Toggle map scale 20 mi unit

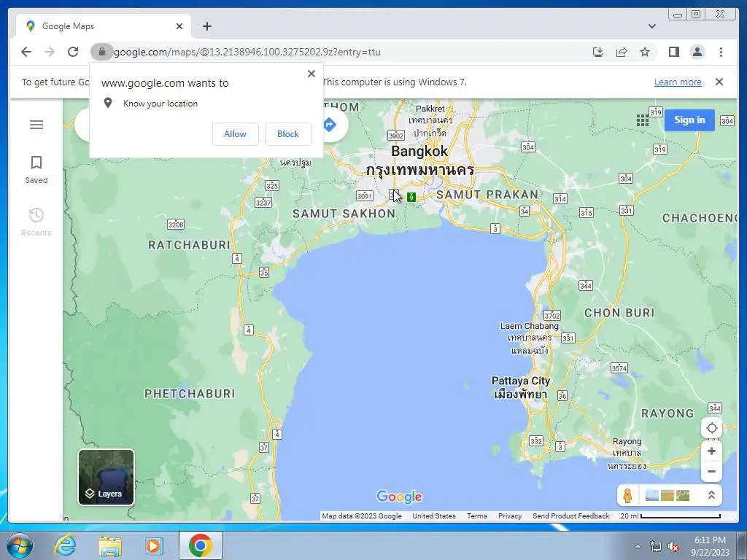[670, 516]
